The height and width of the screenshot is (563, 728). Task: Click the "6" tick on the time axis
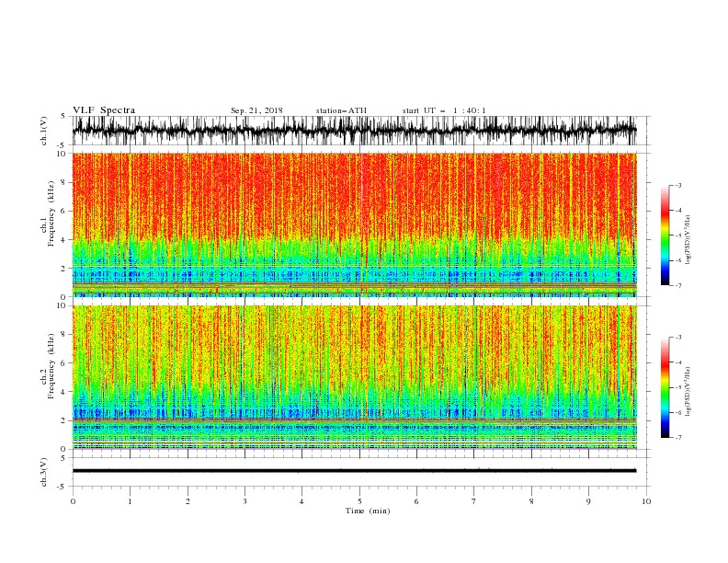(x=416, y=501)
